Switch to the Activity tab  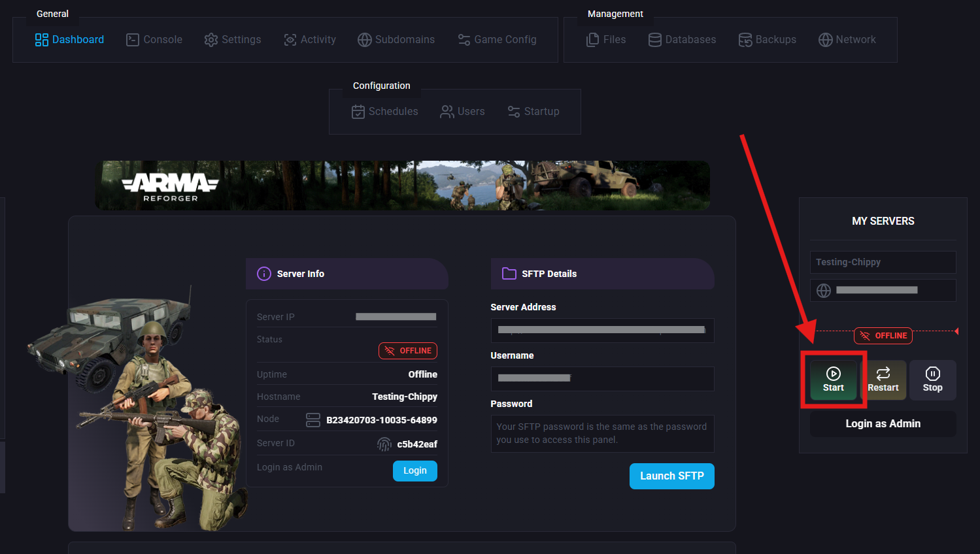click(x=310, y=40)
